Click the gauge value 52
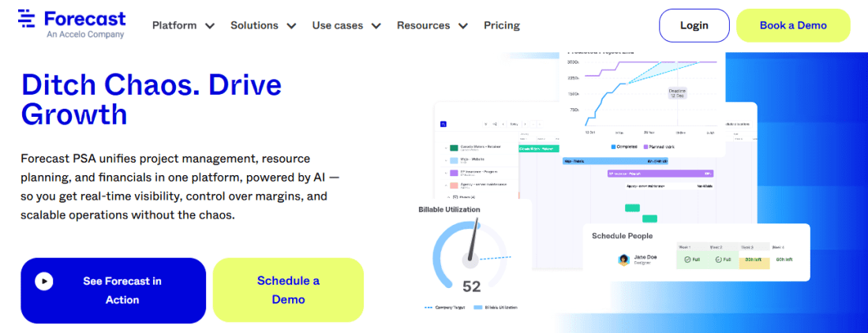The height and width of the screenshot is (333, 868). coord(472,286)
